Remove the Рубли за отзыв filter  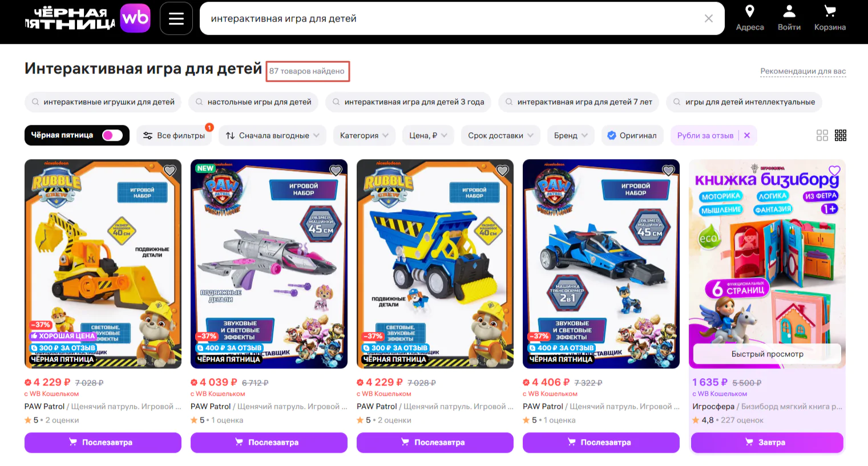point(747,135)
